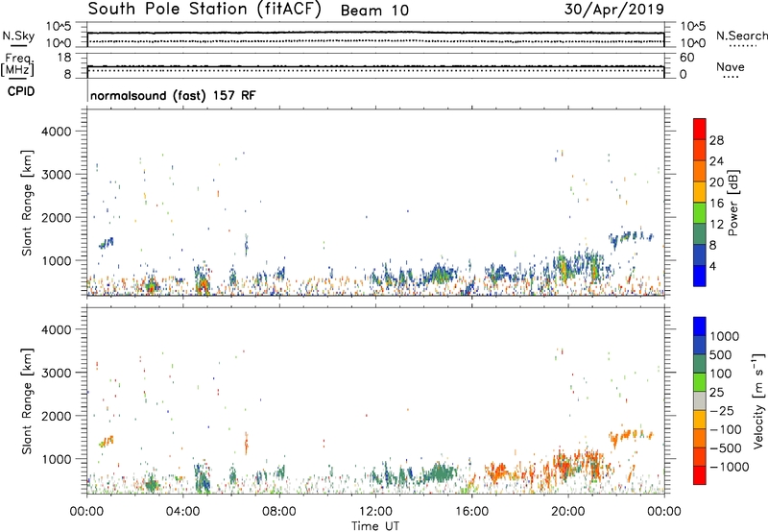Click the date '30/Apr/2019'
Screen dimensions: 768x532
click(614, 10)
